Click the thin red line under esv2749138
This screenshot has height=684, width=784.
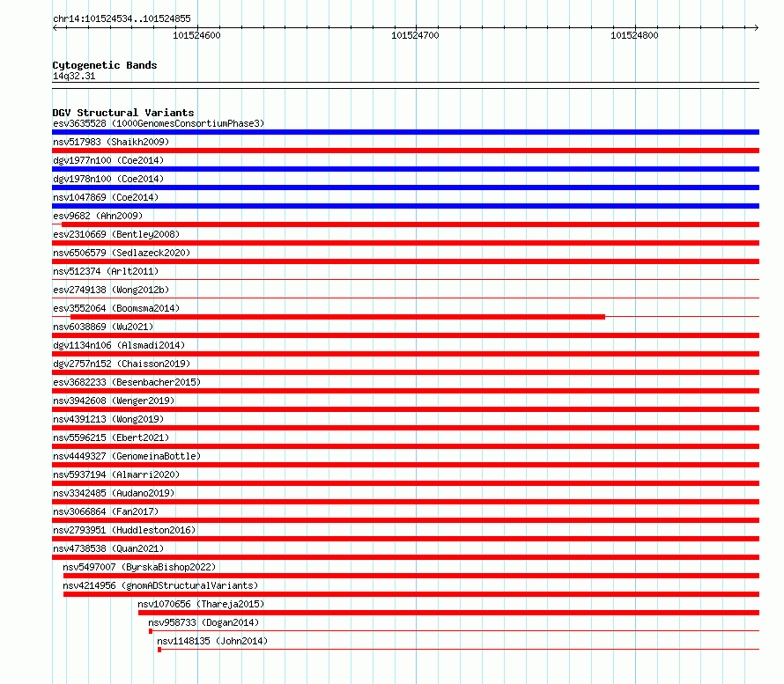pos(405,298)
